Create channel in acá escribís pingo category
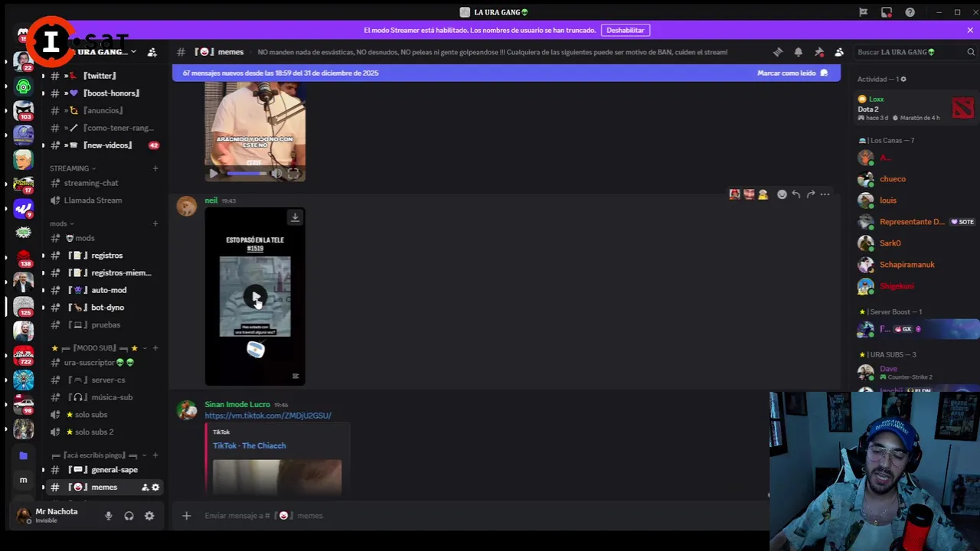Screen dimensions: 980x551 click(155, 455)
